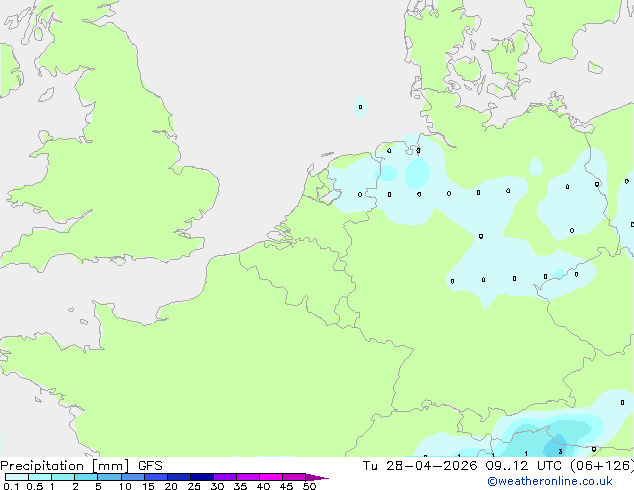The height and width of the screenshot is (490, 634).
Task: Select the 5–10 mm legend color swatch
Action: [109, 477]
